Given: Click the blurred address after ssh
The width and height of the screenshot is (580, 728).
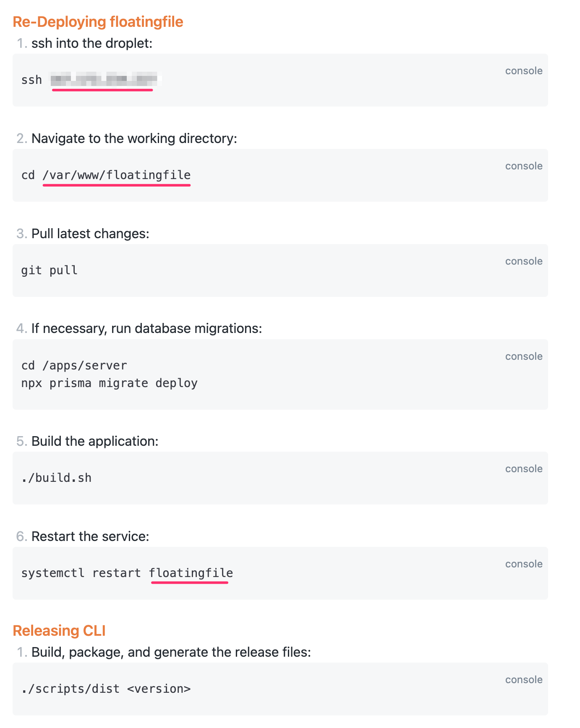Looking at the screenshot, I should [x=104, y=79].
